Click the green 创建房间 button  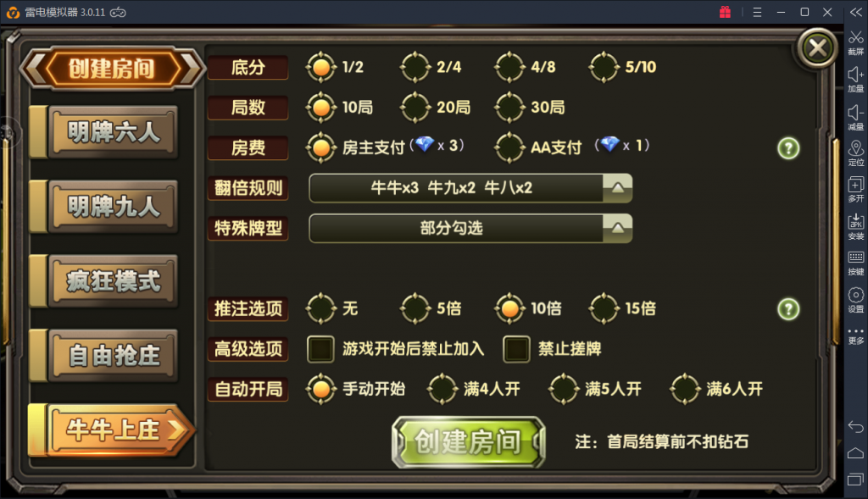click(468, 442)
